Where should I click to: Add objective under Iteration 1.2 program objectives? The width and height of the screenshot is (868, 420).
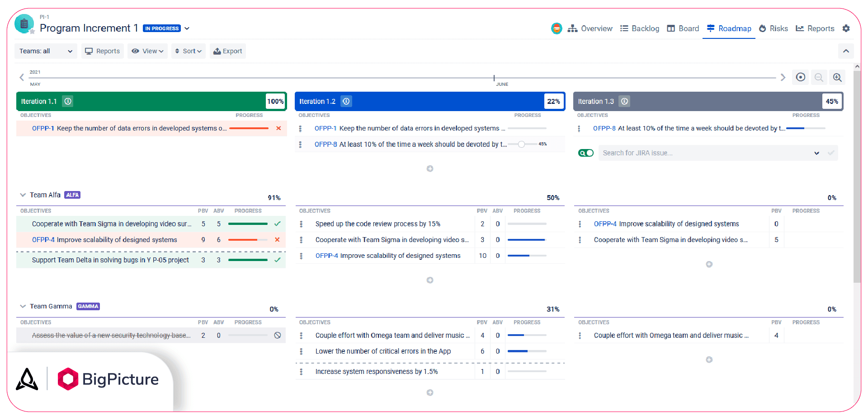430,168
